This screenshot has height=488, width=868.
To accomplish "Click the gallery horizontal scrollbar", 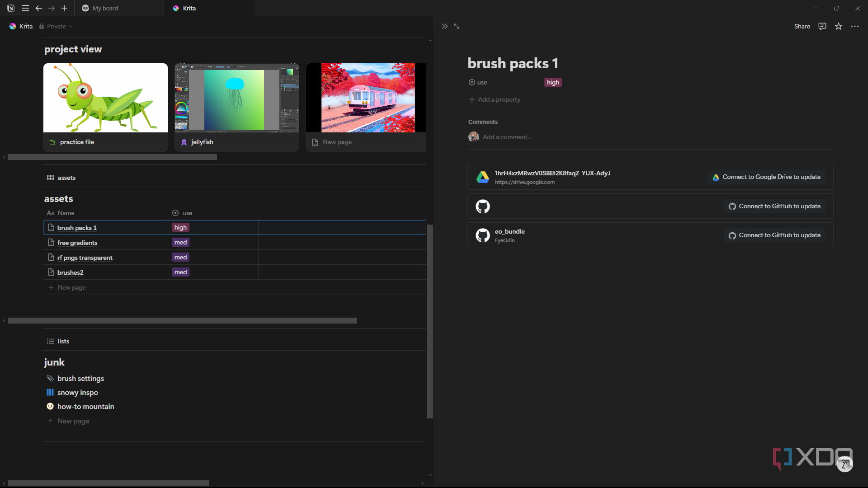I will (x=112, y=157).
